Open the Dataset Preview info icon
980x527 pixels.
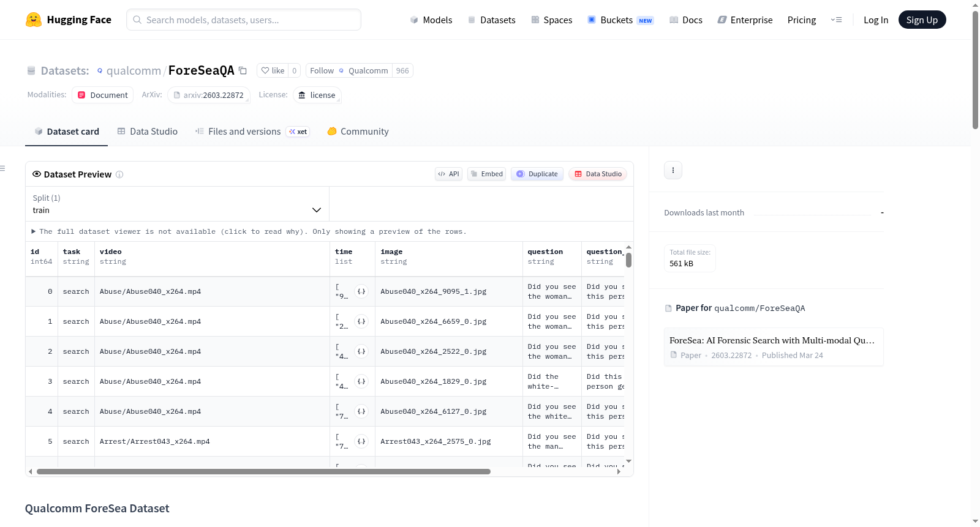[x=119, y=174]
